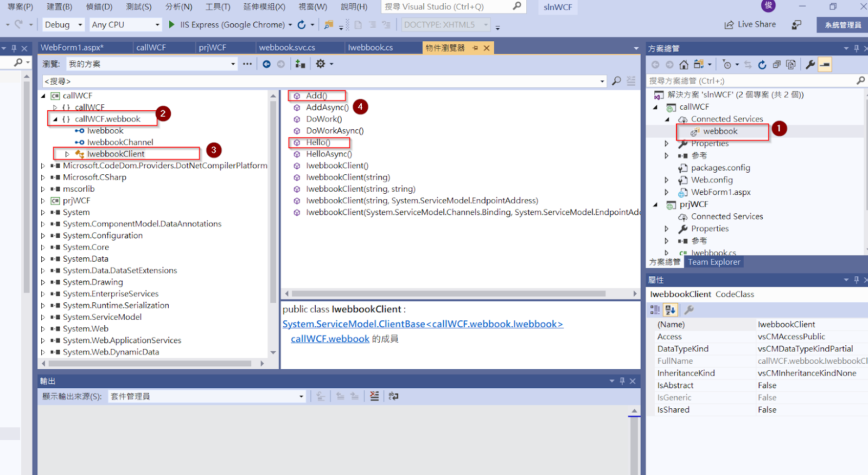Viewport: 868px width, 475px height.
Task: Click the Object Browser back navigation arrow
Action: tap(266, 64)
